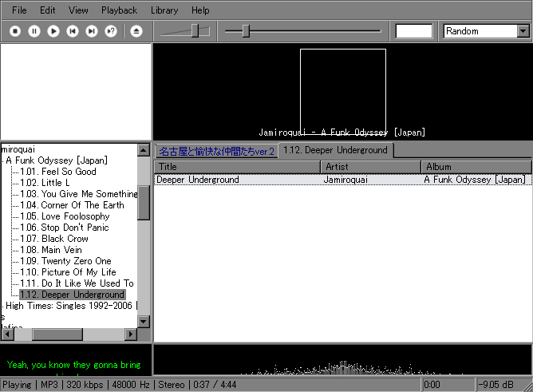533x392 pixels.
Task: Click Jamiroquai - A Funk Odyssey caption
Action: [342, 133]
